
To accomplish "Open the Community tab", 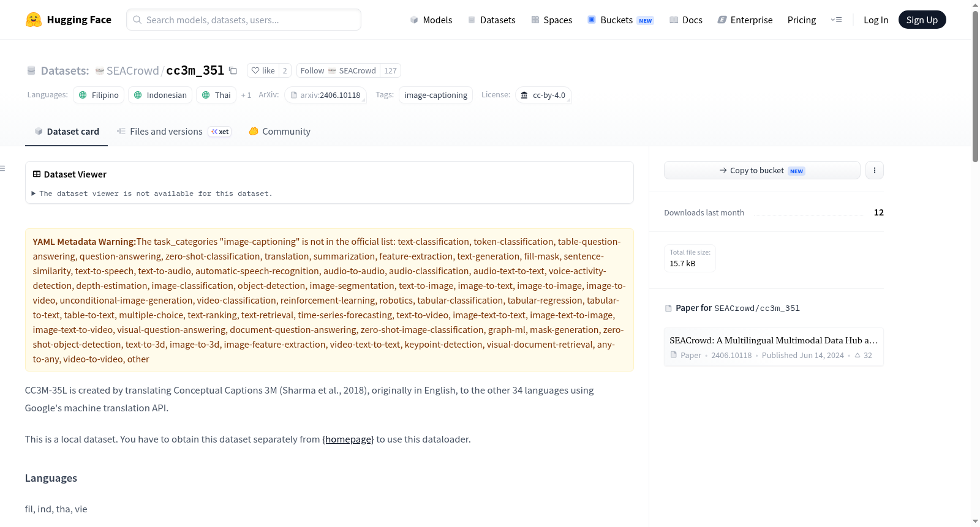I will 279,131.
